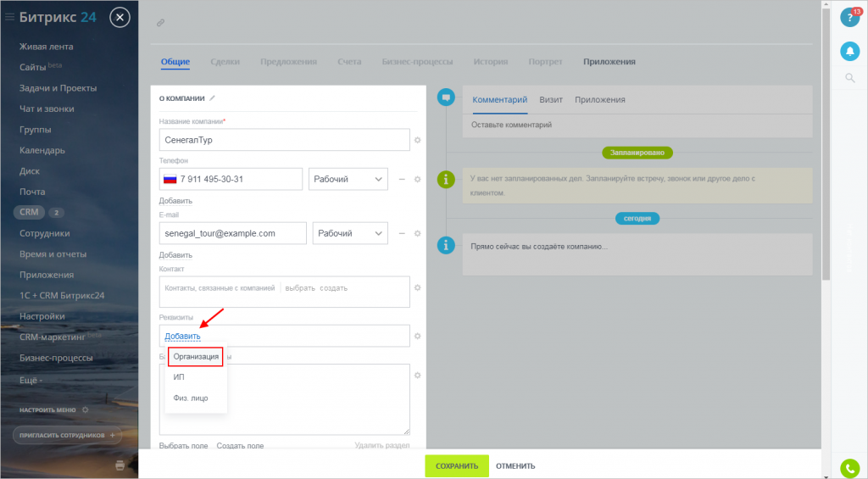Click the help question mark icon

849,17
